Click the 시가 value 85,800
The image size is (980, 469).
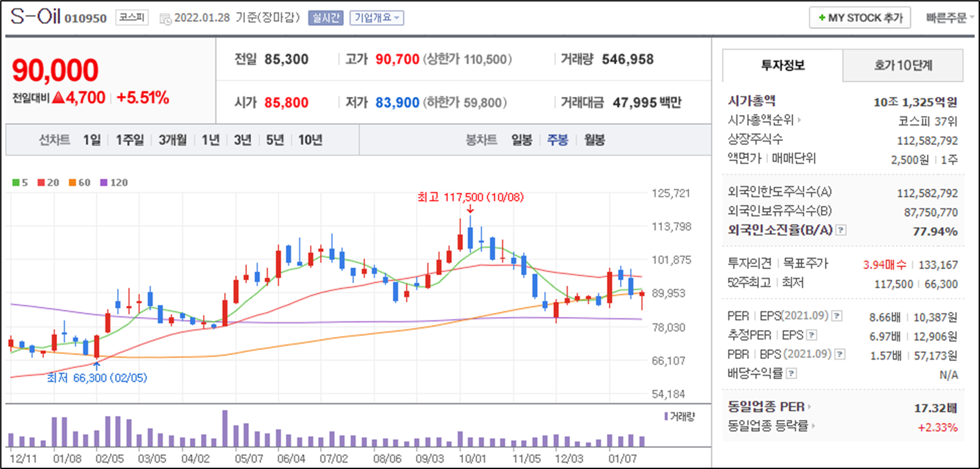pos(286,102)
